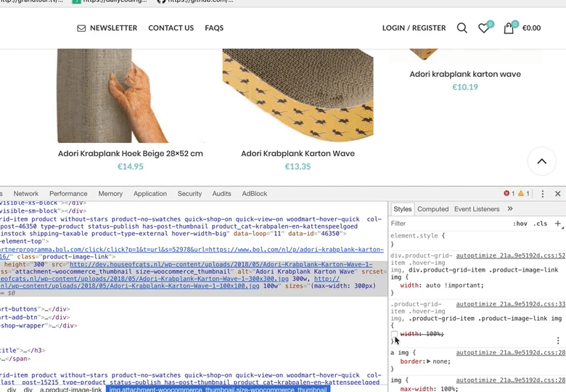Add new style rule plus icon
Image resolution: width=566 pixels, height=392 pixels.
(x=558, y=224)
